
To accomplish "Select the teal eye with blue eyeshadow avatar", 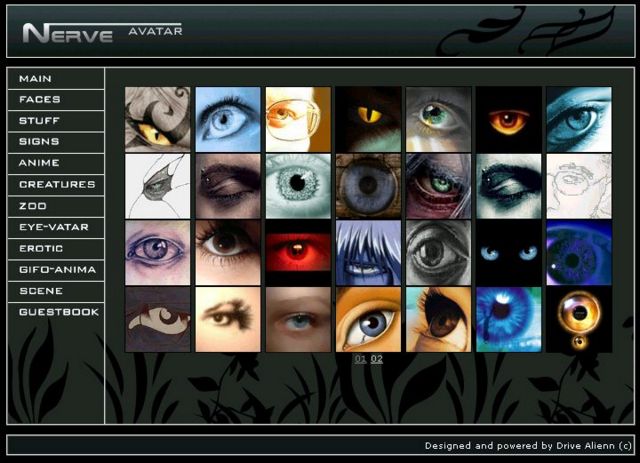I will 579,119.
